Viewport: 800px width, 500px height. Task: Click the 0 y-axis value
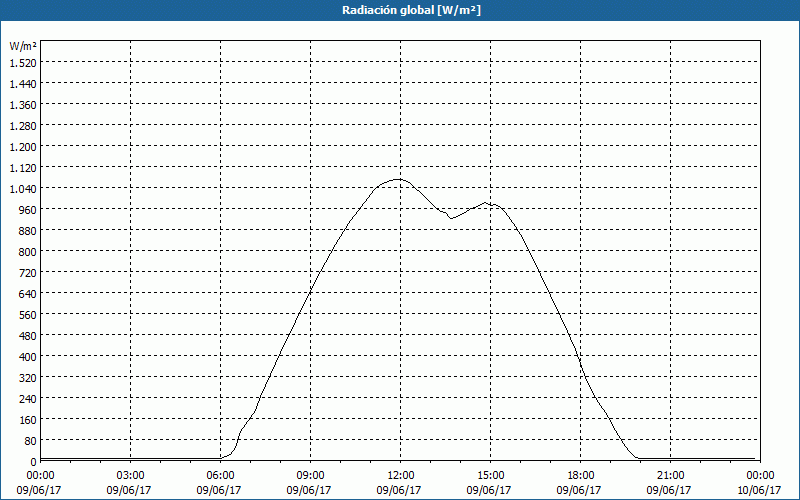pos(33,462)
